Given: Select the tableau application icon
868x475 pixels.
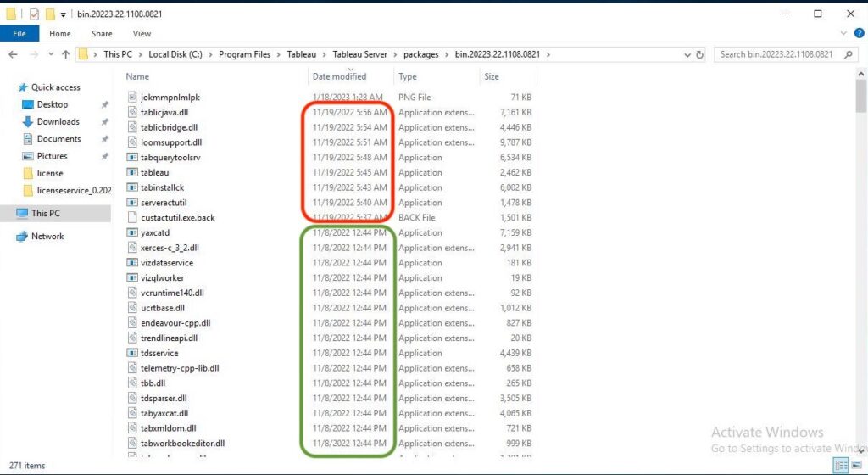Looking at the screenshot, I should [132, 172].
